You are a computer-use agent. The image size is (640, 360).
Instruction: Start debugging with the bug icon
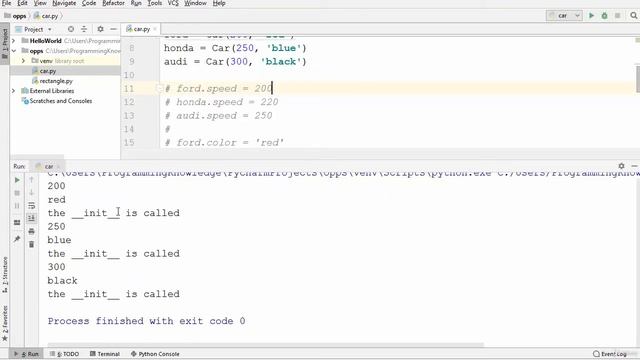604,16
